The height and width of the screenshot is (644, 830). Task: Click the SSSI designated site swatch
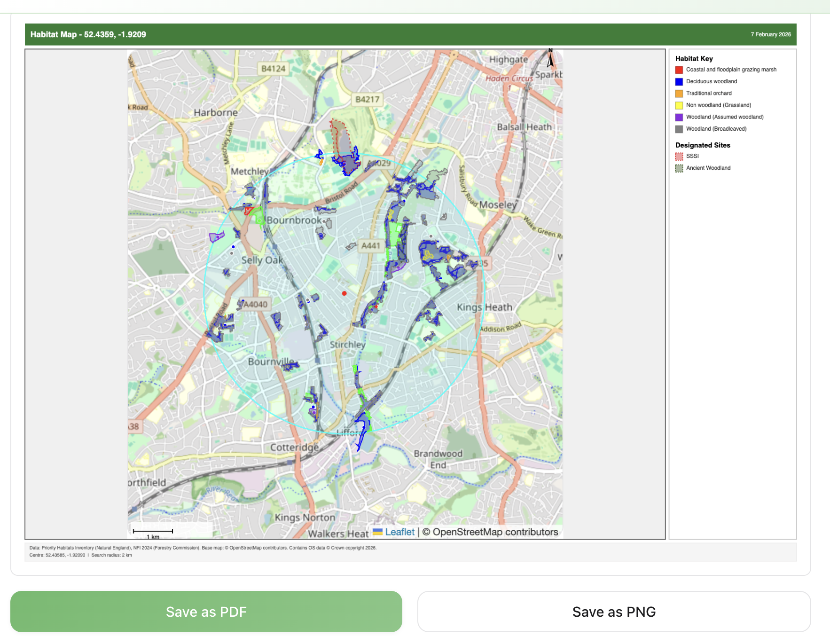pos(679,156)
